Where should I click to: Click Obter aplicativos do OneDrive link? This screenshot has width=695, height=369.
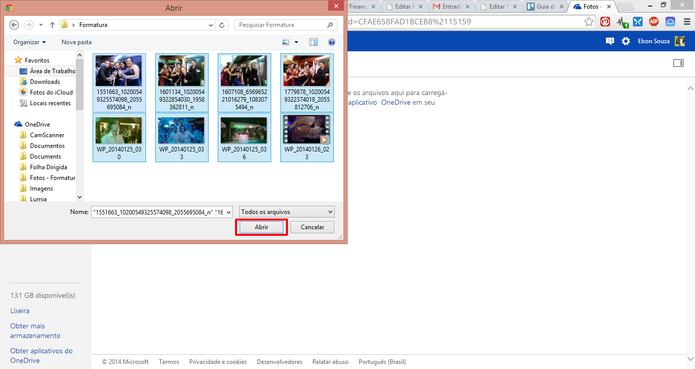coord(41,355)
